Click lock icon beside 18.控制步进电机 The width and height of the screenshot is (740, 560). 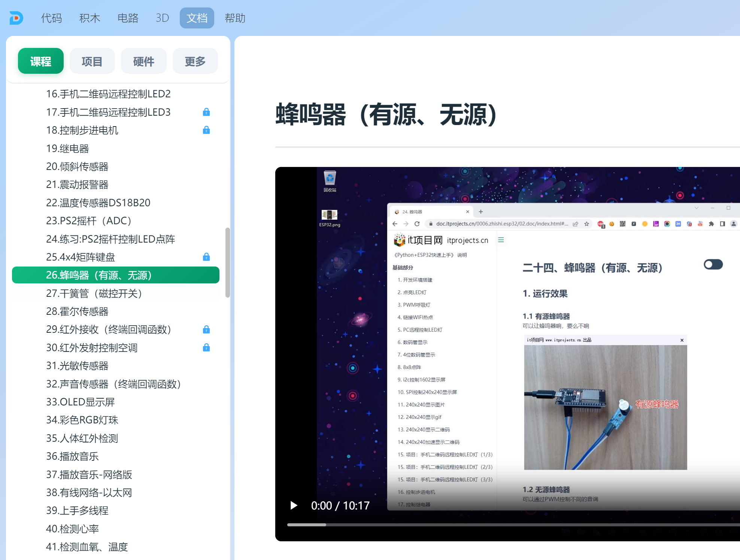click(206, 130)
